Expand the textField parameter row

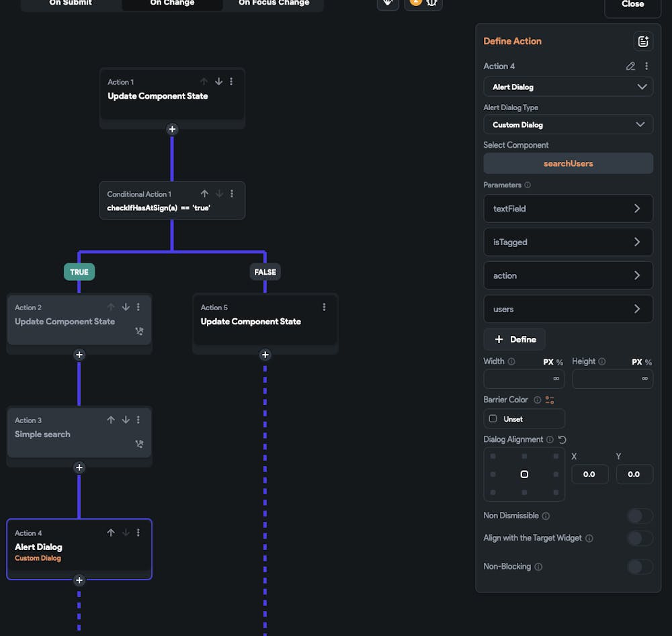568,209
